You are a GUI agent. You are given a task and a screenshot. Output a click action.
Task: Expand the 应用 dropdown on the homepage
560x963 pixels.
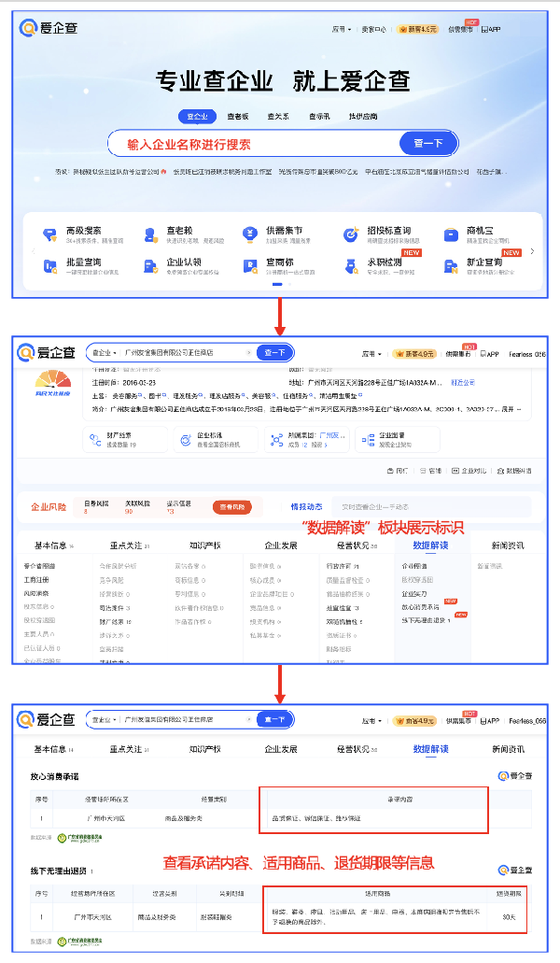(x=342, y=29)
